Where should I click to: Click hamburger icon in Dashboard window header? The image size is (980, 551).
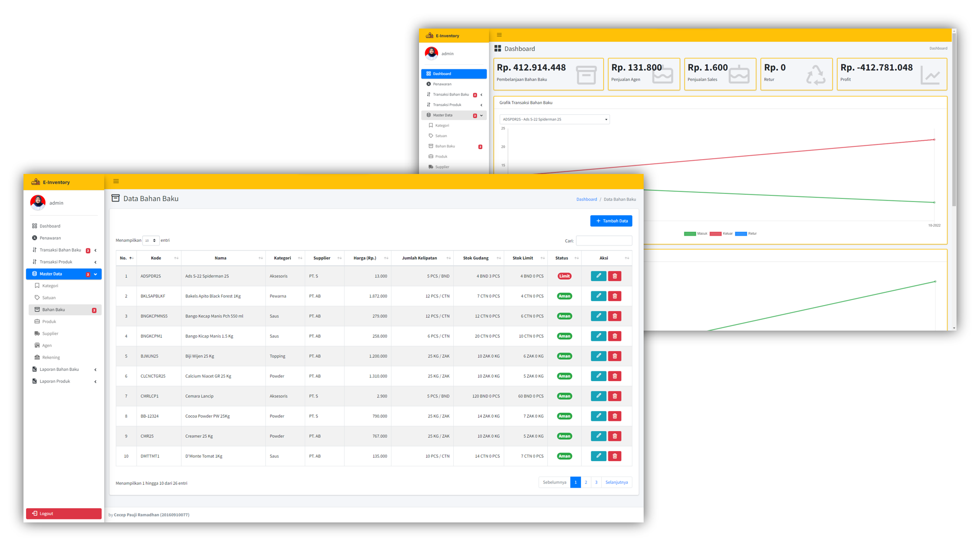point(499,35)
